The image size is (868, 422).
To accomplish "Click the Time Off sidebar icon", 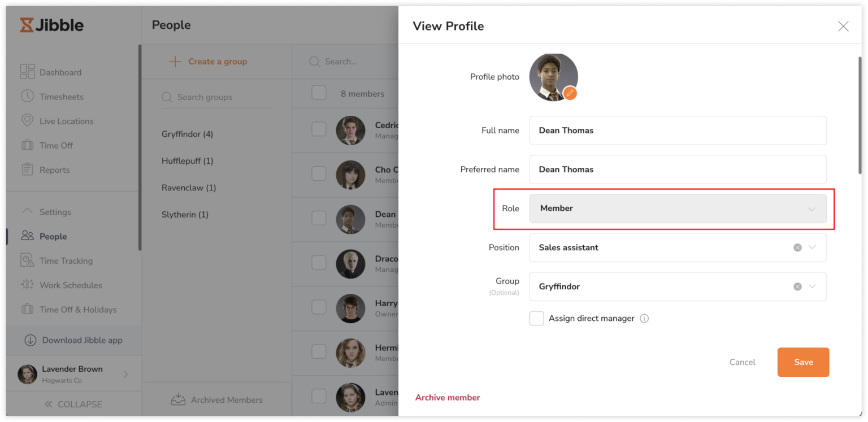I will [27, 145].
